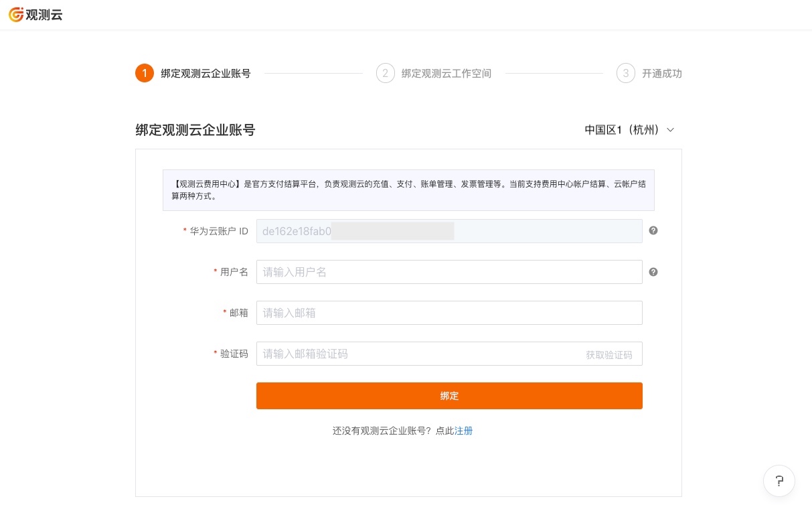812x505 pixels.
Task: Focus the 用户名 input field
Action: 449,272
